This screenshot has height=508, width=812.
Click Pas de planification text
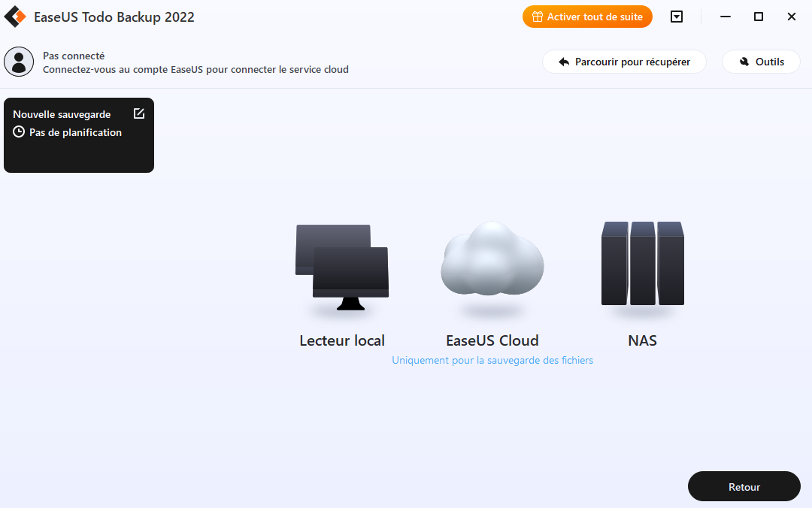click(76, 132)
